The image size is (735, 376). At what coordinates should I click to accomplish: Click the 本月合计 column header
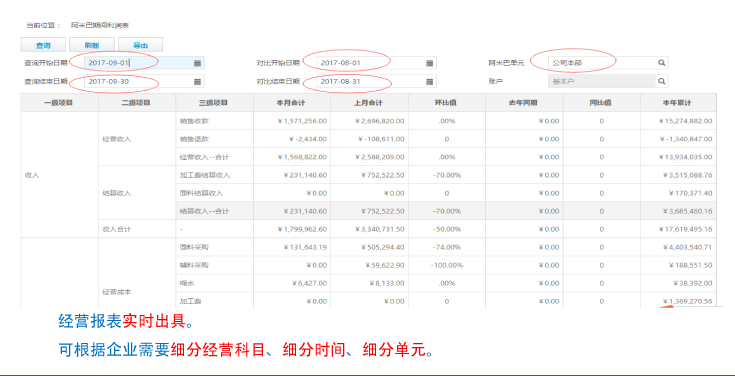coord(292,103)
